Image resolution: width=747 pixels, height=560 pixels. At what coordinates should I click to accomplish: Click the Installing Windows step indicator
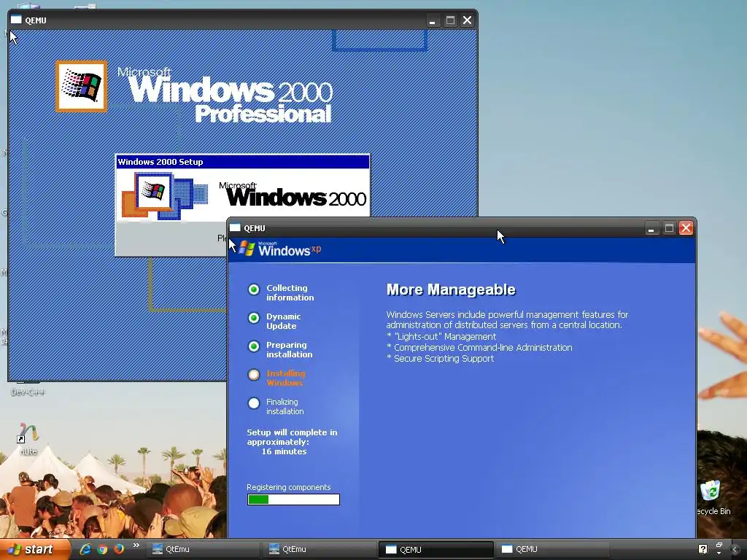pos(254,375)
